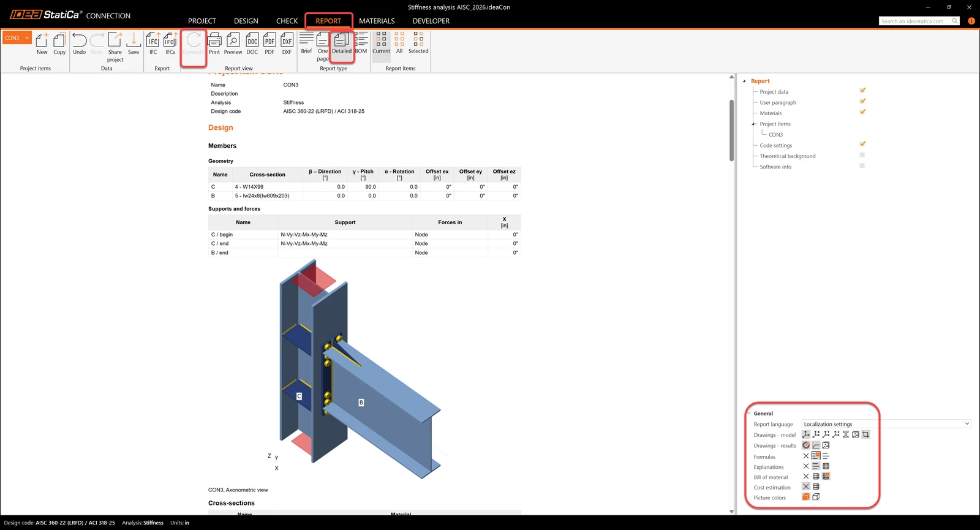Export all items with IFCs
980x530 pixels.
170,44
